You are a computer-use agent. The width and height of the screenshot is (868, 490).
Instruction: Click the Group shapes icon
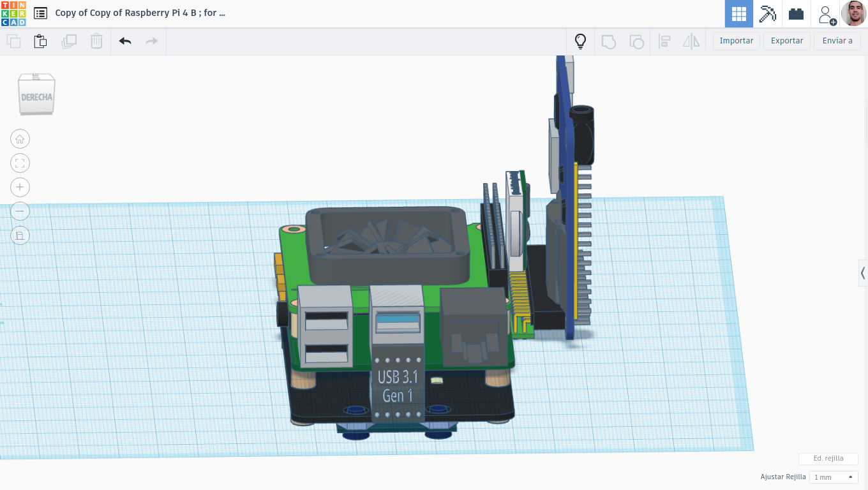(x=609, y=41)
